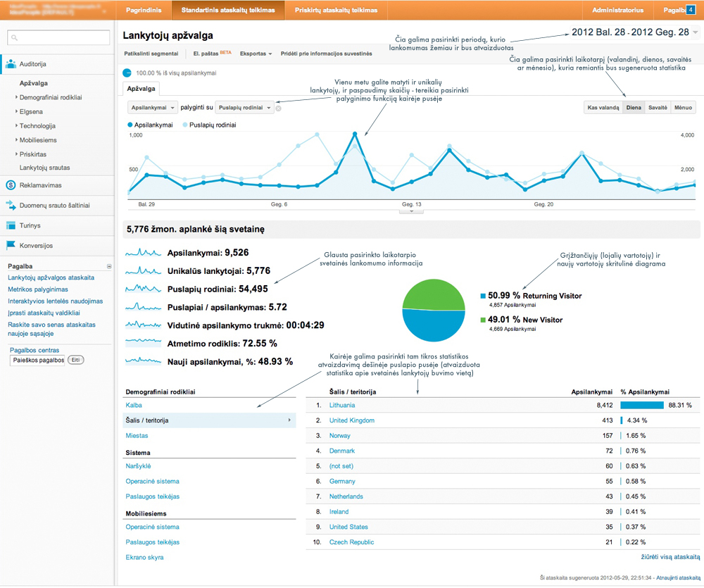Select Ekrano skyra dimension link
The image size is (704, 588).
pyautogui.click(x=144, y=558)
